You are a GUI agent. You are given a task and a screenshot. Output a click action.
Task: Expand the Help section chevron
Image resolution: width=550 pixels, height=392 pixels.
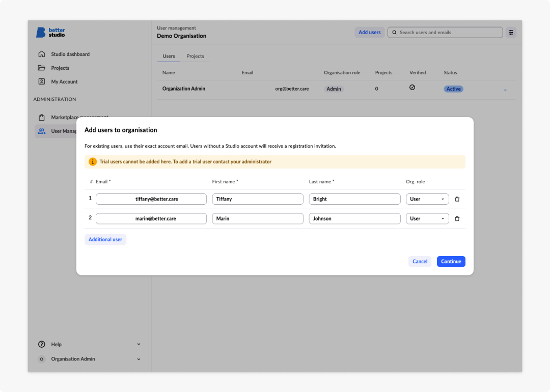coord(139,344)
